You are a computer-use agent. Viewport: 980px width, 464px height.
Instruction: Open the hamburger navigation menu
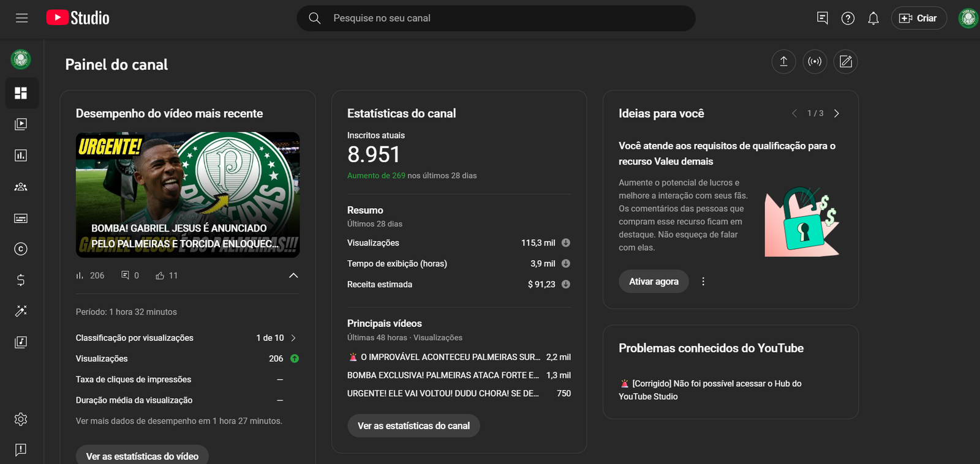coord(22,18)
